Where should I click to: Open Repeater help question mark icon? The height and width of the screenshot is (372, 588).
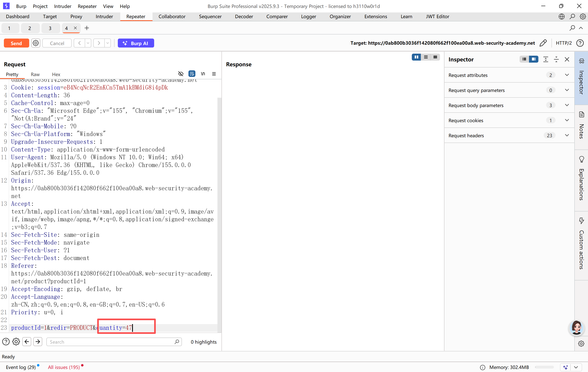(x=580, y=43)
